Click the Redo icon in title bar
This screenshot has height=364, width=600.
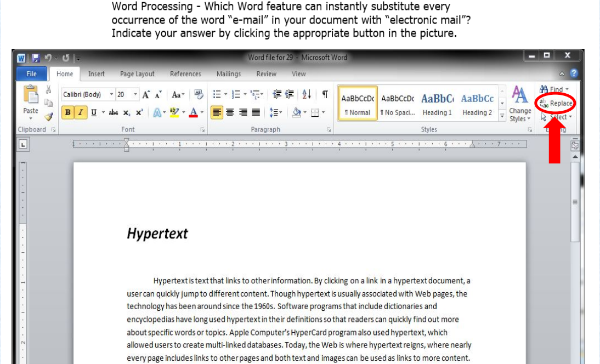click(x=66, y=58)
